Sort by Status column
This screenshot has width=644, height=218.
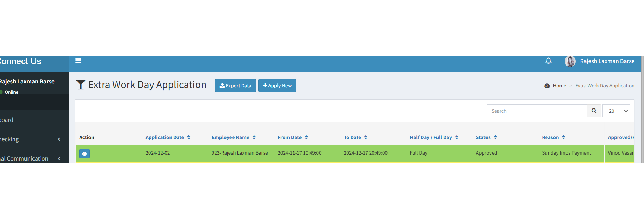(487, 137)
